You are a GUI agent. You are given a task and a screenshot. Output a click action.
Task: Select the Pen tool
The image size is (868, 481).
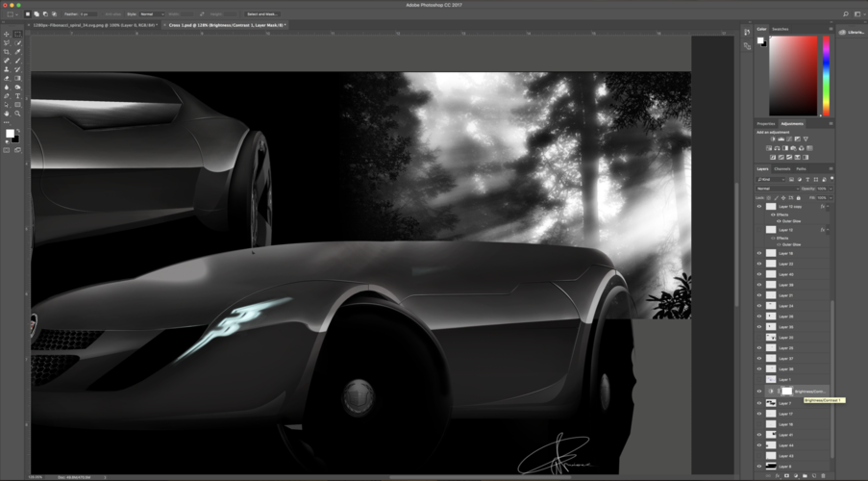[7, 96]
